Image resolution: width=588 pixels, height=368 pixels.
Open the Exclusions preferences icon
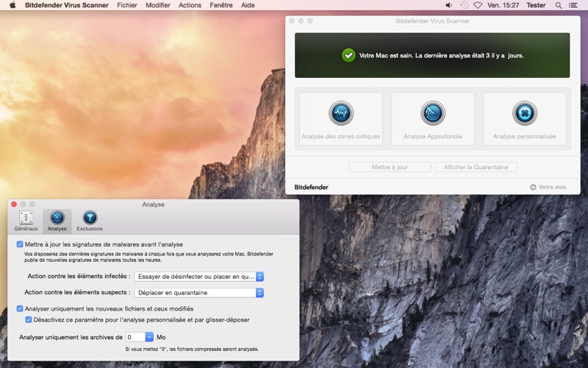[x=90, y=217]
